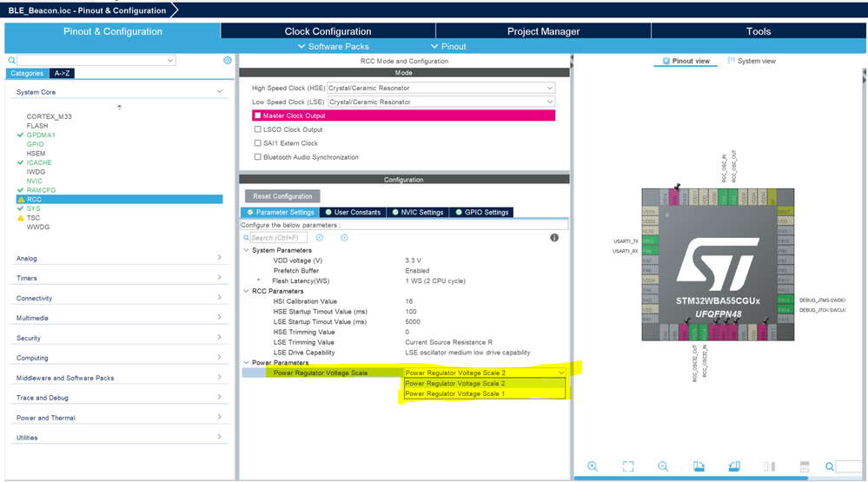Click green check beside SYS
Screen dimensions: 868x482
click(x=21, y=208)
